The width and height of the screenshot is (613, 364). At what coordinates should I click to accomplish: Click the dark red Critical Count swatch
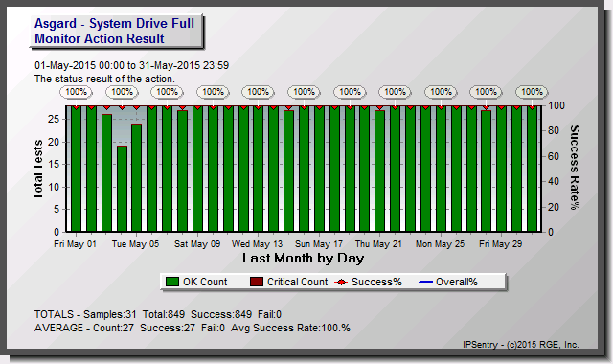coord(257,282)
